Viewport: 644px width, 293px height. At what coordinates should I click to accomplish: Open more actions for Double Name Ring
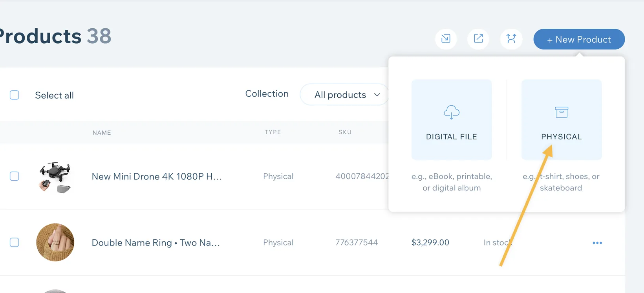pos(597,243)
